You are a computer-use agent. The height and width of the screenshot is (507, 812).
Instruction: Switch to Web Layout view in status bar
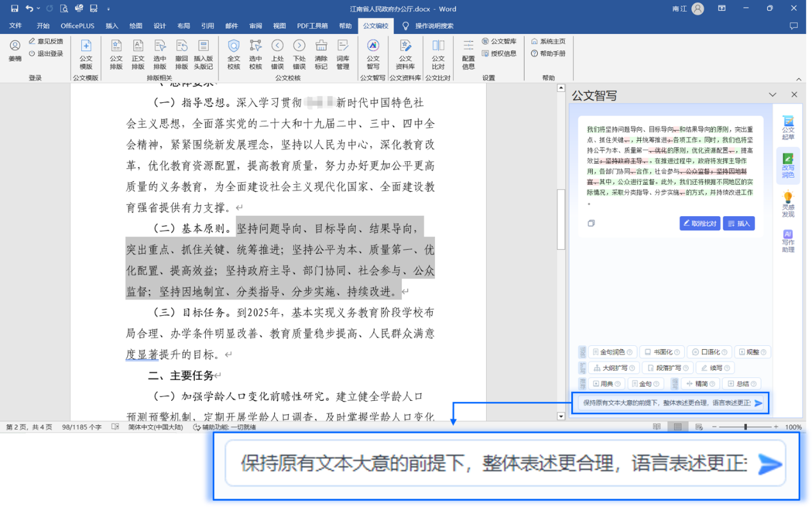pos(699,426)
